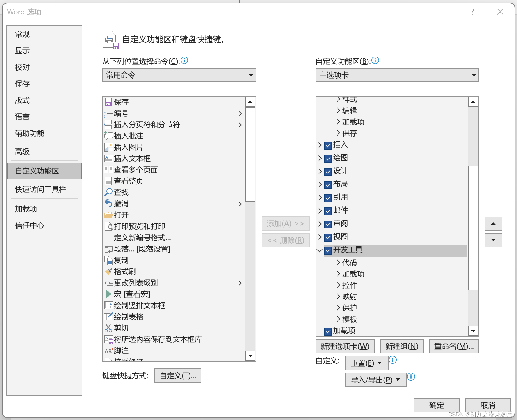Click info icon next to 自定义功能区(B)

(375, 60)
